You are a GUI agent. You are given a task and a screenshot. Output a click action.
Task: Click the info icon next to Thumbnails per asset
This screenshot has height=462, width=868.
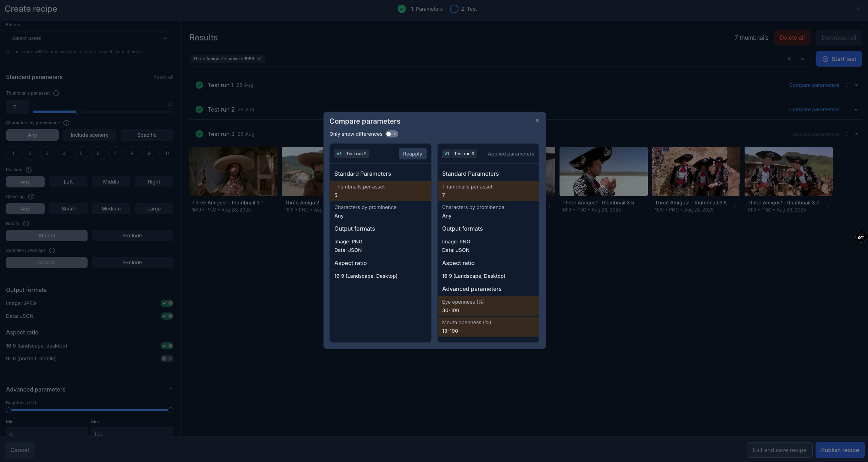(56, 93)
